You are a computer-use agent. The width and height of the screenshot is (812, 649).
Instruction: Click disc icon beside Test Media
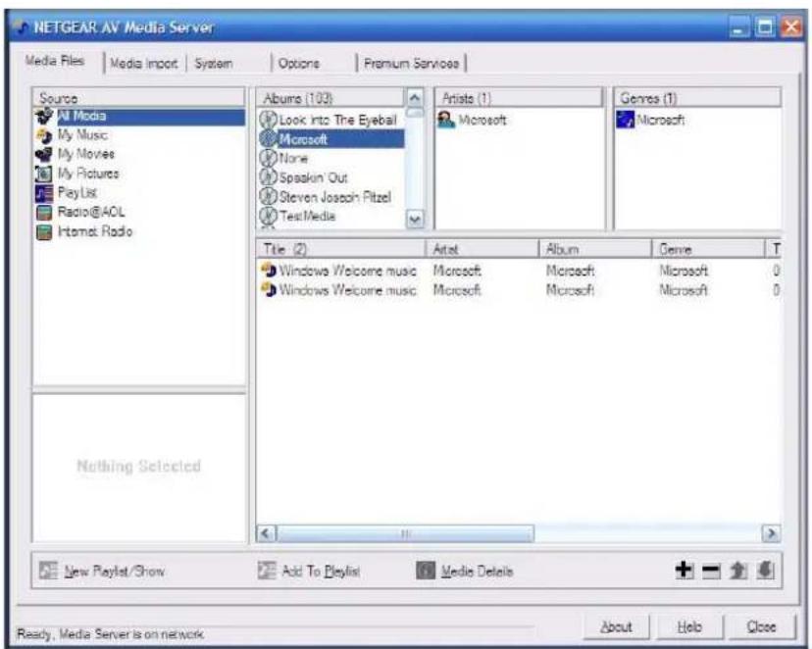click(268, 216)
